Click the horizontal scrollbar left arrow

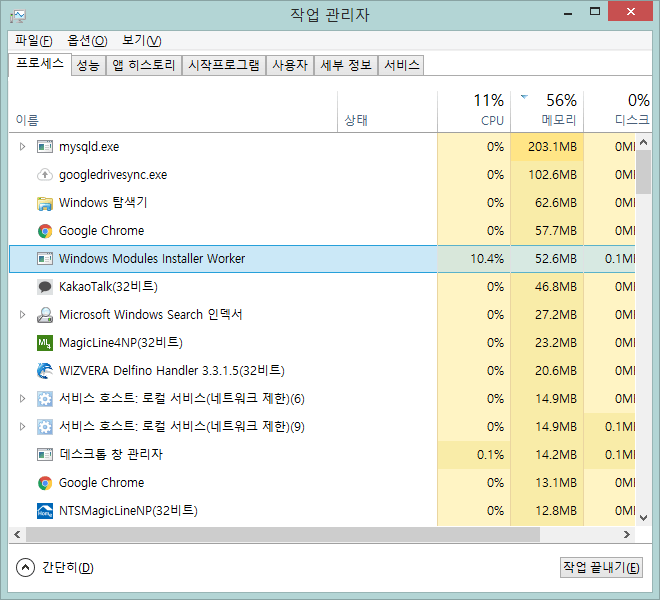pos(17,534)
